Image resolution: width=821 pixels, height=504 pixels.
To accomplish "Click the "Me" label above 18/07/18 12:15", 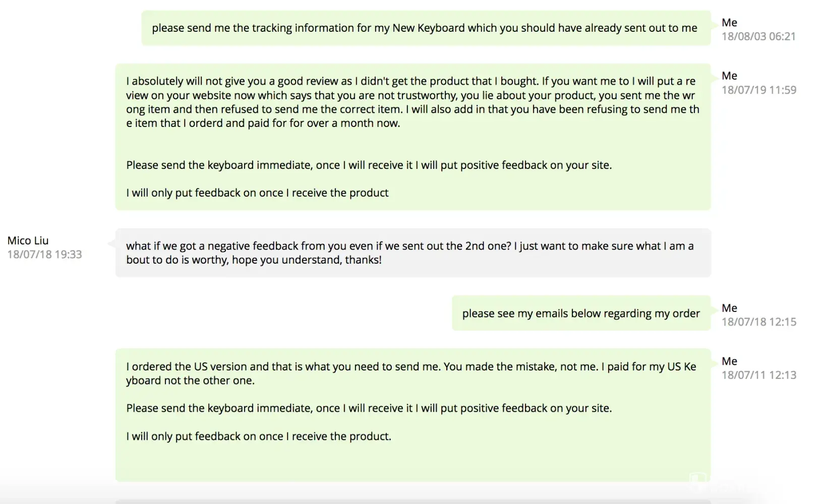I will [x=729, y=308].
